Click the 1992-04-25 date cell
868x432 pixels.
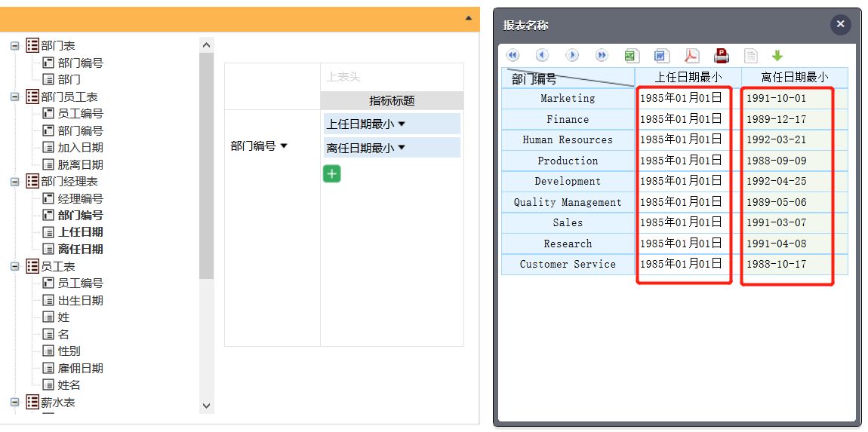(x=794, y=182)
